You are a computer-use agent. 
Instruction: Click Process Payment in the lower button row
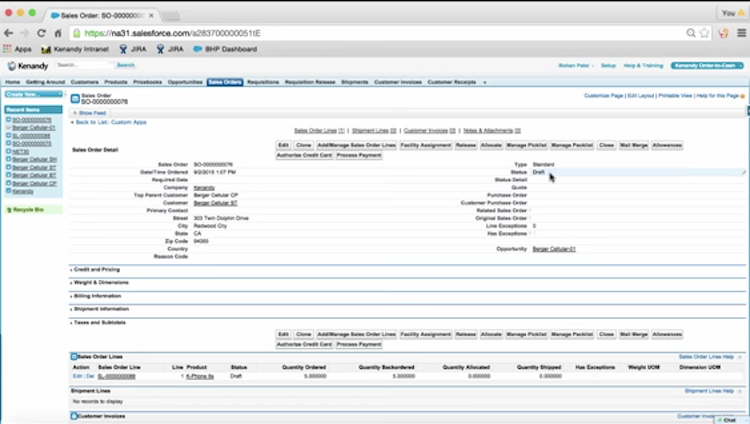pos(359,344)
